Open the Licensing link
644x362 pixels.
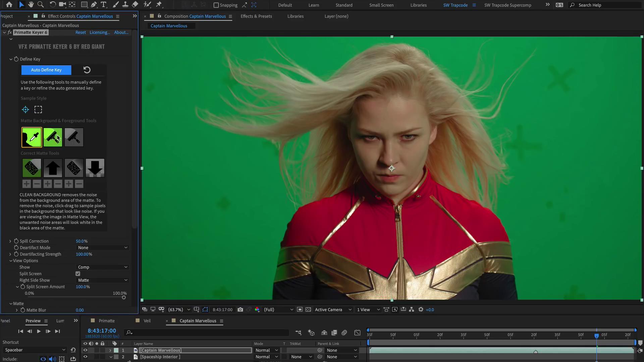point(100,33)
